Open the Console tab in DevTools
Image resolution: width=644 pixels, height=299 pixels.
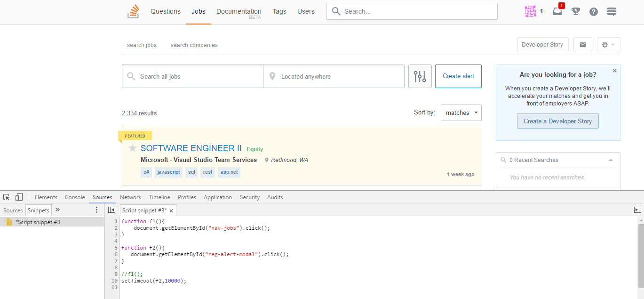click(x=75, y=197)
